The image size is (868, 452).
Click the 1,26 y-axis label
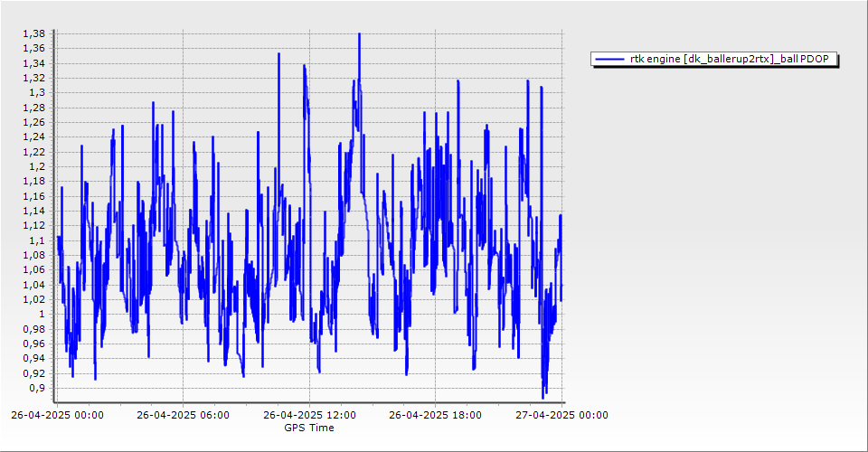(33, 122)
